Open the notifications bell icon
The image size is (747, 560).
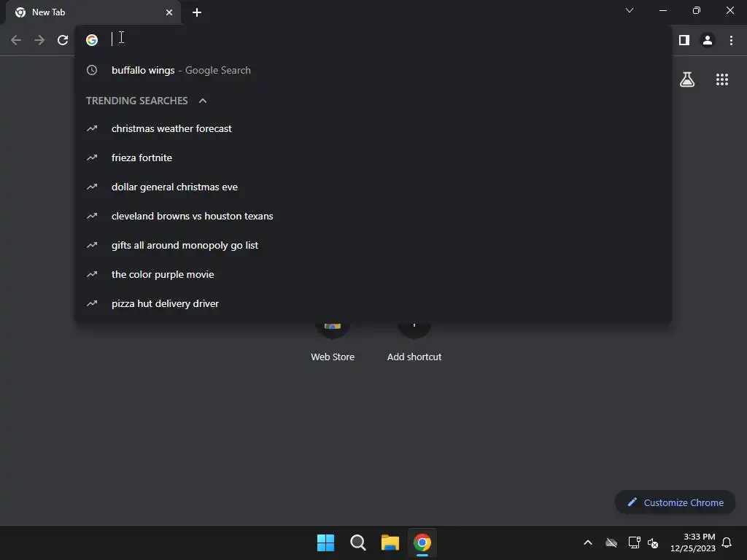coord(727,542)
